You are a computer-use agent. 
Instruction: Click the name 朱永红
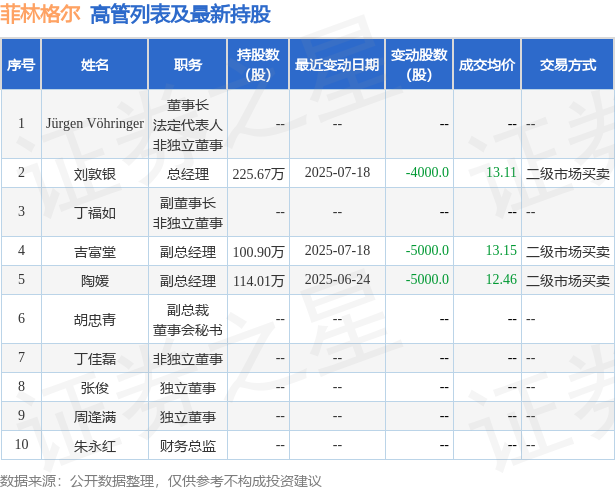(x=95, y=446)
